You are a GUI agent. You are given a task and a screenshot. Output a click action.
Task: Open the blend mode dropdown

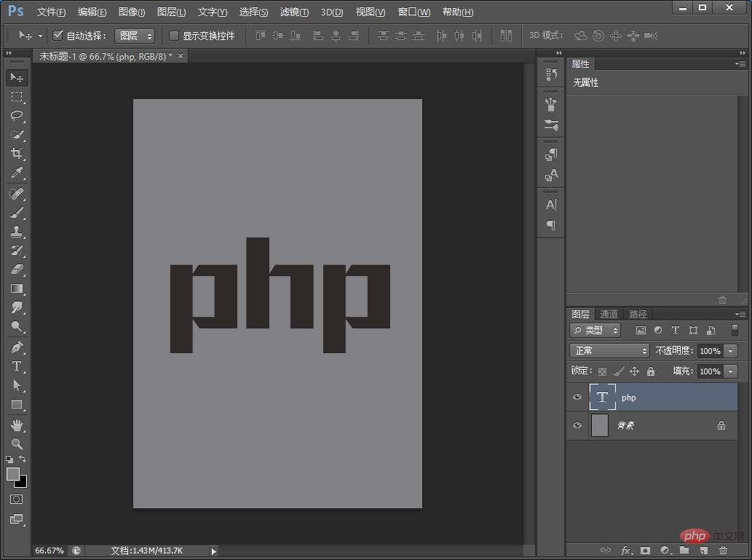click(x=609, y=351)
